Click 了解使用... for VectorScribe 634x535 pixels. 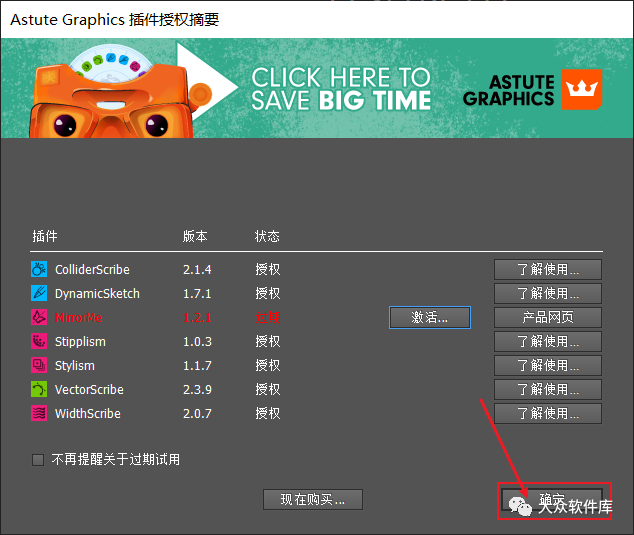point(548,390)
